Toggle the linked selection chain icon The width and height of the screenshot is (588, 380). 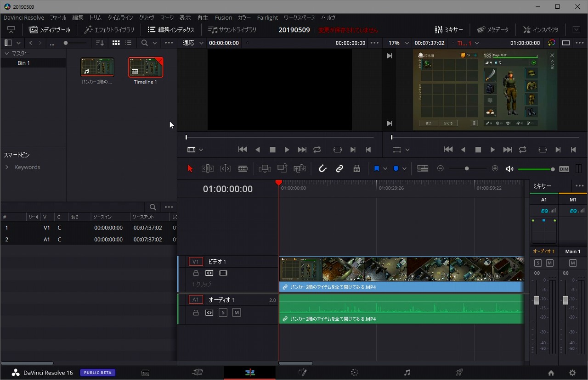click(x=339, y=169)
